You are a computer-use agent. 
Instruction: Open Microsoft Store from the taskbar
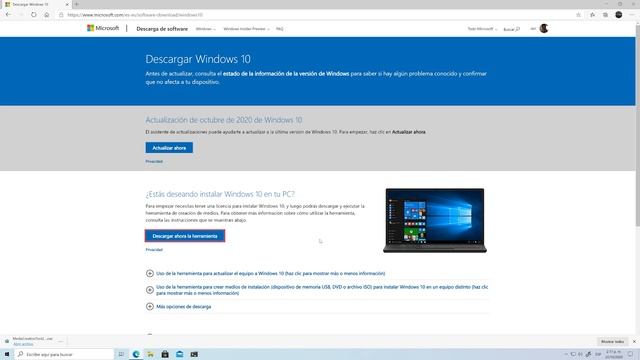[165, 354]
